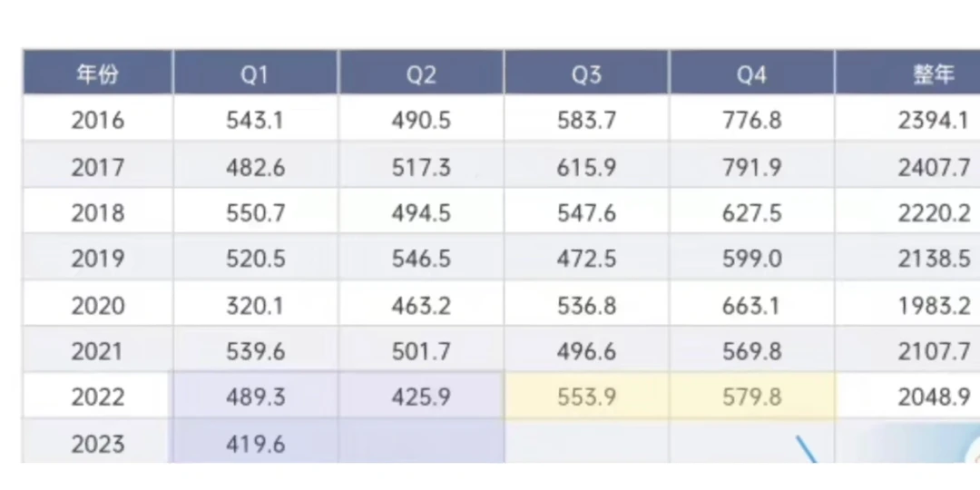This screenshot has width=980, height=490.
Task: Select the empty 2023 Q2 cell
Action: (x=421, y=443)
